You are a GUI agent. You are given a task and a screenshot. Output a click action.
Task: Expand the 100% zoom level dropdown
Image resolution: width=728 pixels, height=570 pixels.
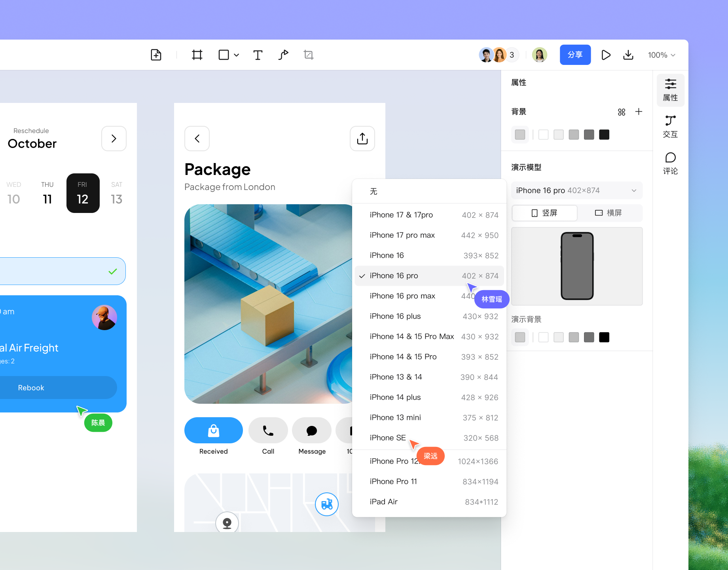[x=662, y=55]
